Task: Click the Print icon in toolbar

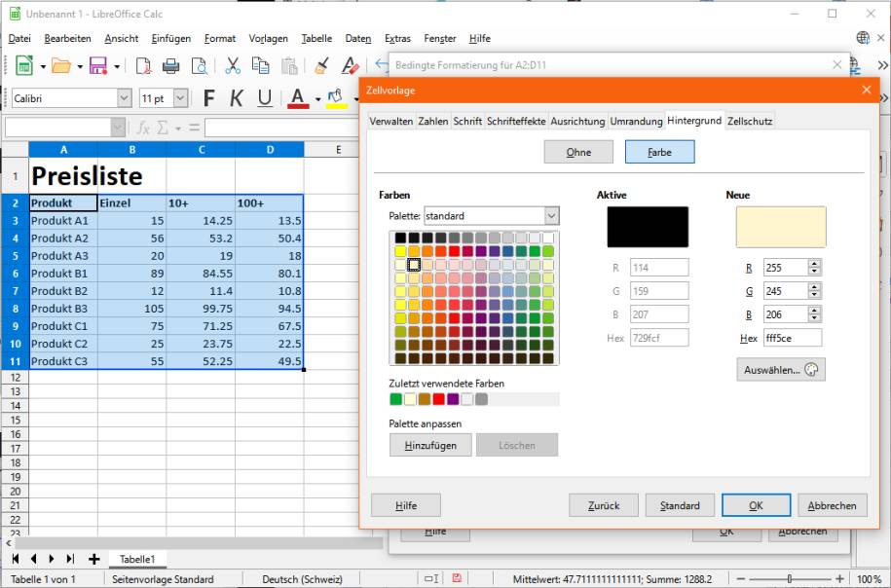Action: 171,66
